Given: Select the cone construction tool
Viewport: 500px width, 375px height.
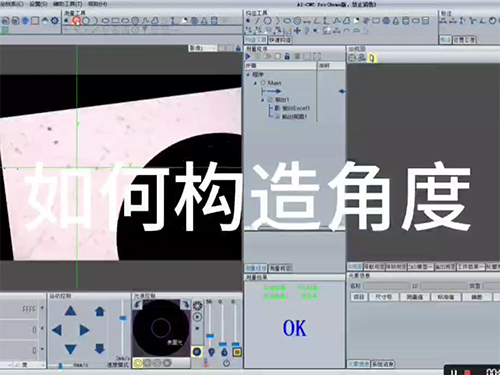Looking at the screenshot, I should [x=396, y=21].
